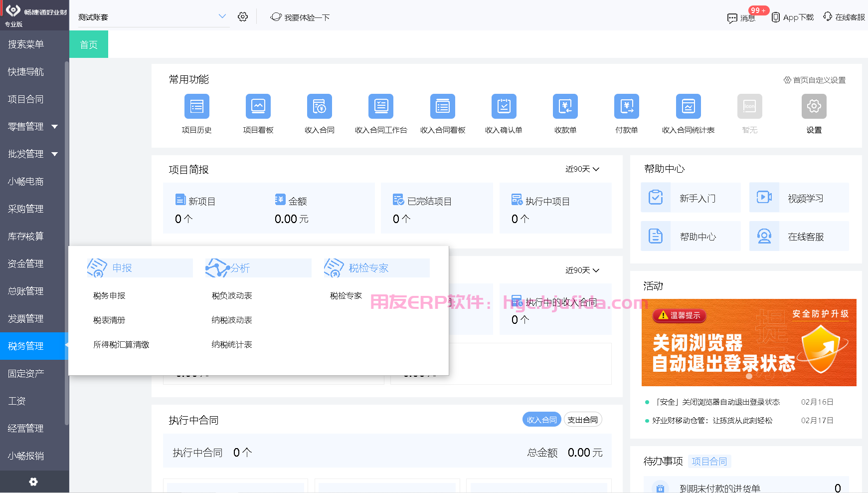The image size is (868, 493).
Task: Open the 收入合同工作台 icon
Action: click(381, 106)
